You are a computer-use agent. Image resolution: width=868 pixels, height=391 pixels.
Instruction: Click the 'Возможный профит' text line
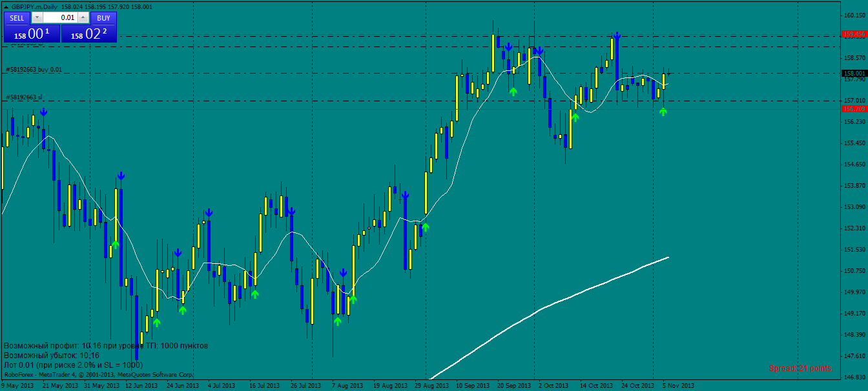pyautogui.click(x=106, y=346)
